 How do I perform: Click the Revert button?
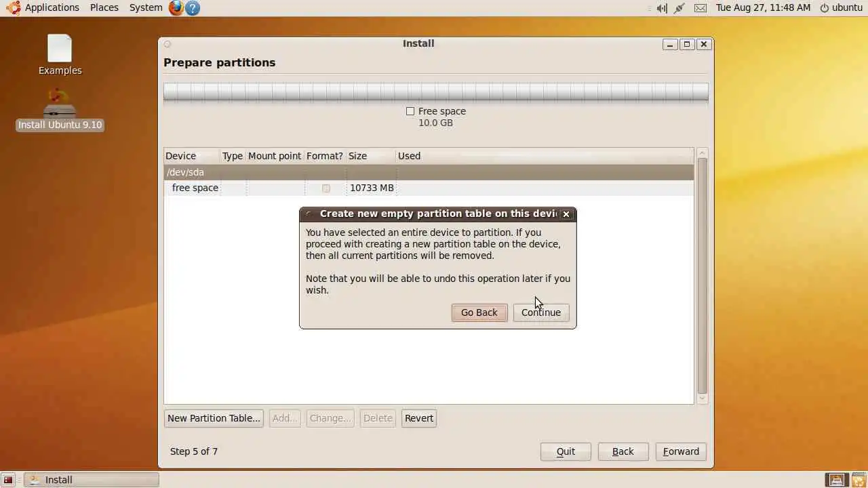(x=419, y=418)
